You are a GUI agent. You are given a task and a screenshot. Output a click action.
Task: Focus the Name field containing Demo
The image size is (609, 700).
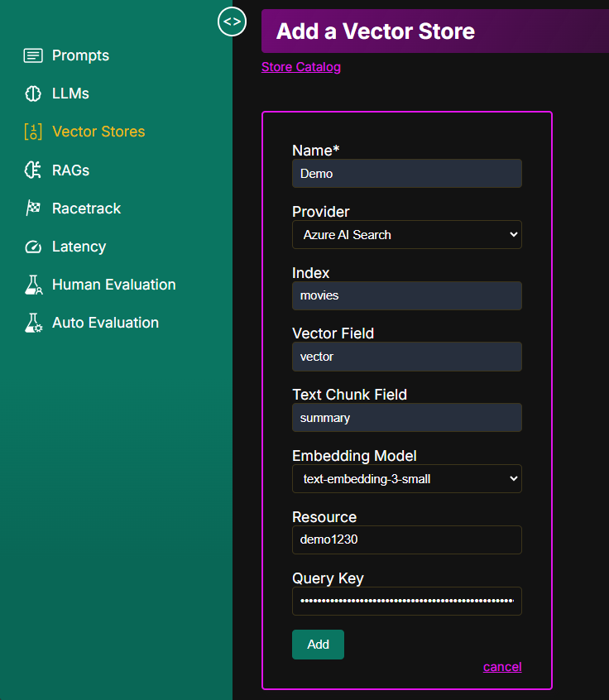click(407, 173)
